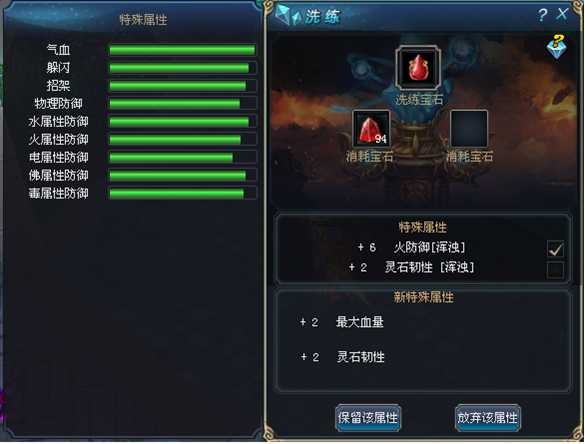Click 放弃该属性 button
The height and width of the screenshot is (444, 585).
[488, 418]
